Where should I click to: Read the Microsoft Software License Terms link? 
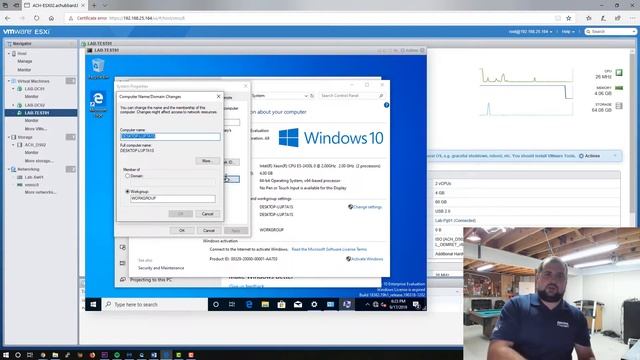329,249
